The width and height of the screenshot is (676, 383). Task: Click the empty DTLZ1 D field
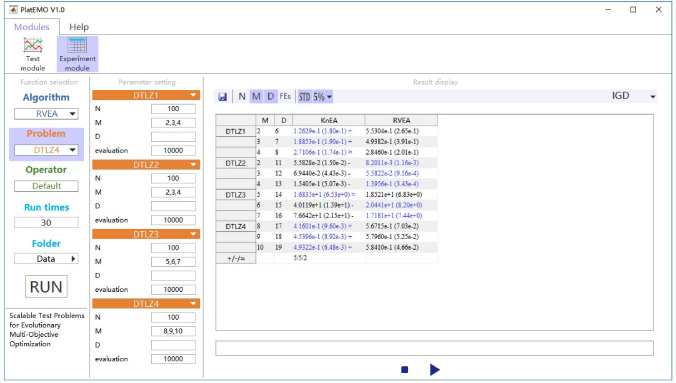point(173,137)
